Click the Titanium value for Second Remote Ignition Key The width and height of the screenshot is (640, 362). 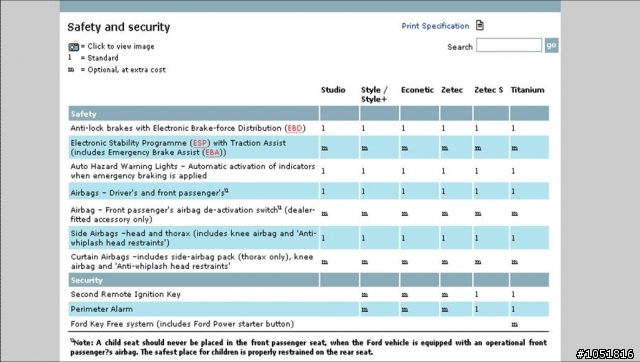513,294
